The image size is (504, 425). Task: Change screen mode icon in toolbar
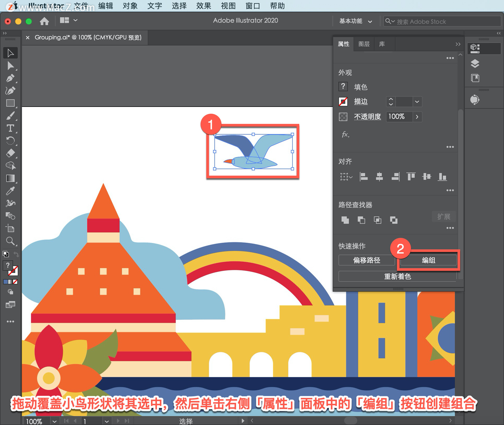click(10, 304)
